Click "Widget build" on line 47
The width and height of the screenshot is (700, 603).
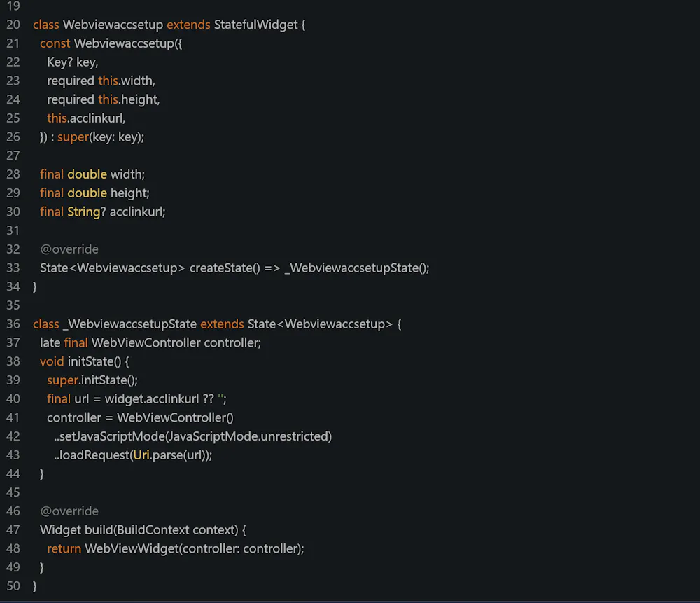pyautogui.click(x=76, y=529)
